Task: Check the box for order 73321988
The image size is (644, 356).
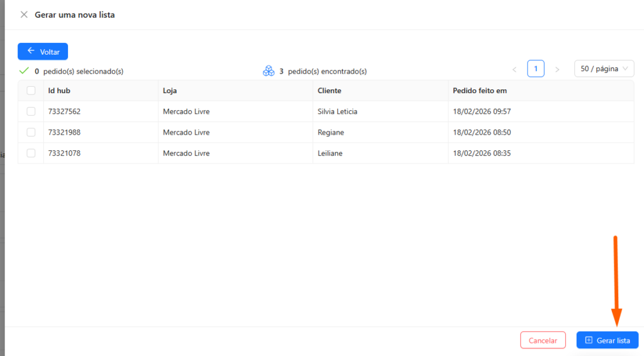Action: pyautogui.click(x=31, y=132)
